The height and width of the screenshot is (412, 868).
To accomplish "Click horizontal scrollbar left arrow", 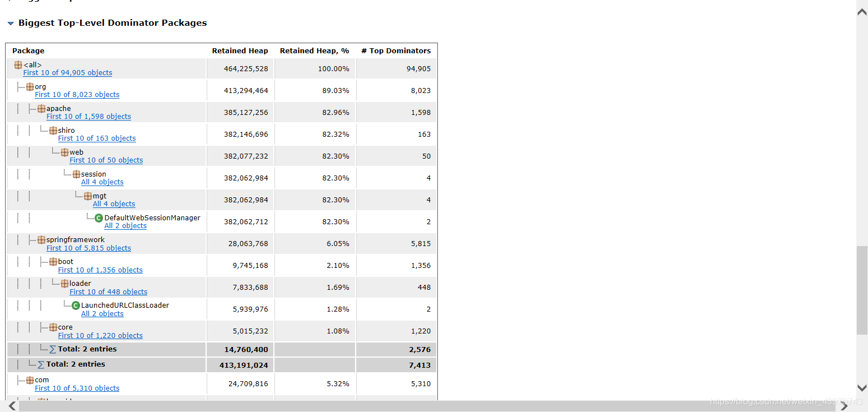I will pos(11,406).
